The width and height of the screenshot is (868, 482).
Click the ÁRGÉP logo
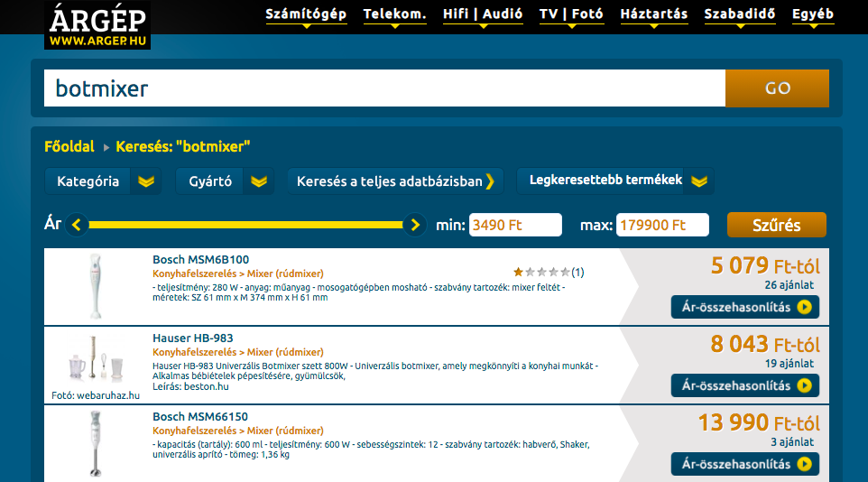97,25
